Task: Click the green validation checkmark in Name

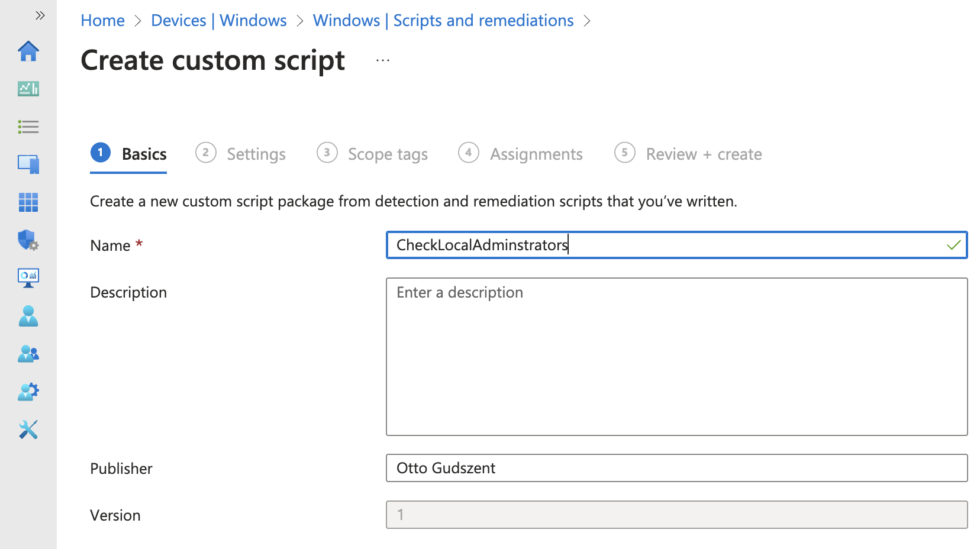Action: [953, 245]
